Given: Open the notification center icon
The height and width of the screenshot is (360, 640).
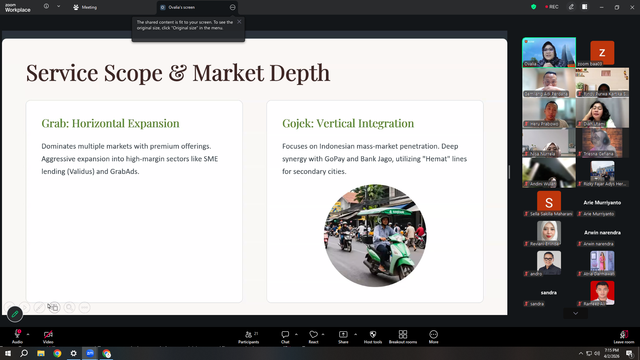Looking at the screenshot, I should click(630, 353).
